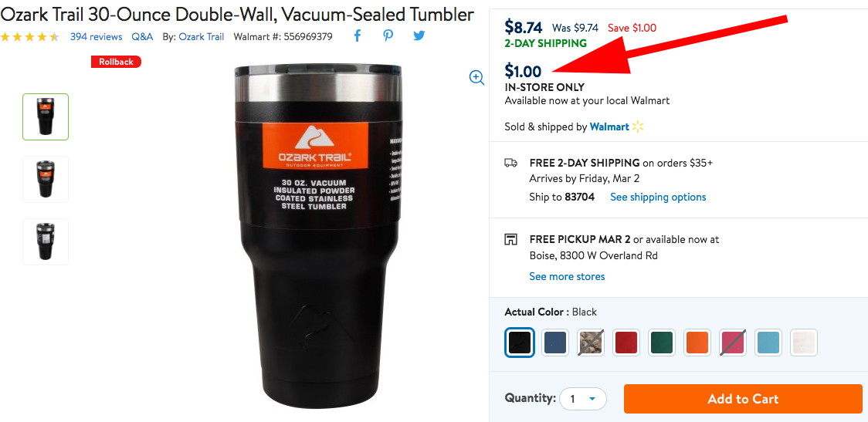
Task: Click the Walmart spark logo icon
Action: coord(638,127)
